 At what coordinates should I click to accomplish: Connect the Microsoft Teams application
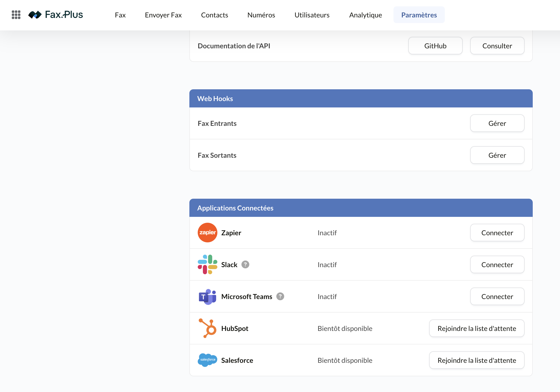[497, 297]
